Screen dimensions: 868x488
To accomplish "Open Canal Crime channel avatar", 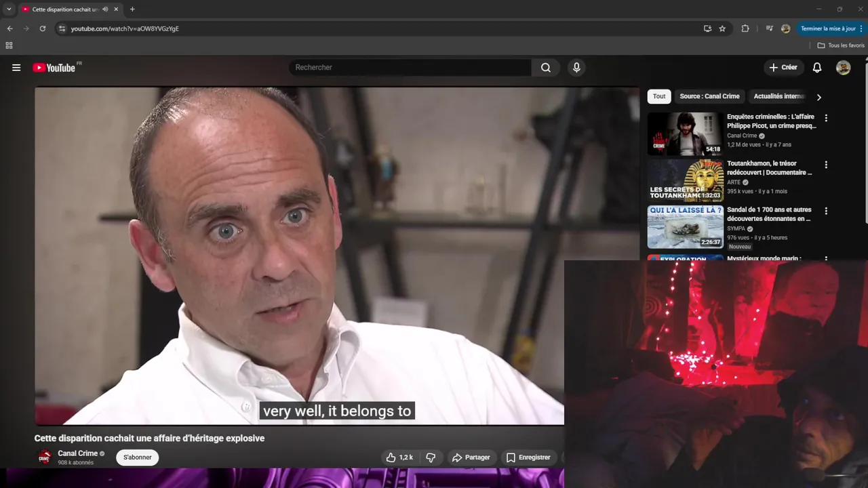I will (45, 457).
